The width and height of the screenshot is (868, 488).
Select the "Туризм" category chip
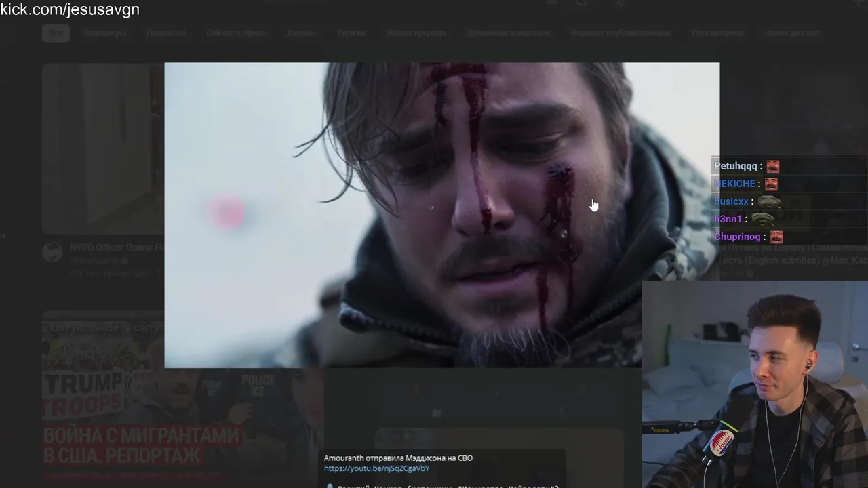(351, 33)
